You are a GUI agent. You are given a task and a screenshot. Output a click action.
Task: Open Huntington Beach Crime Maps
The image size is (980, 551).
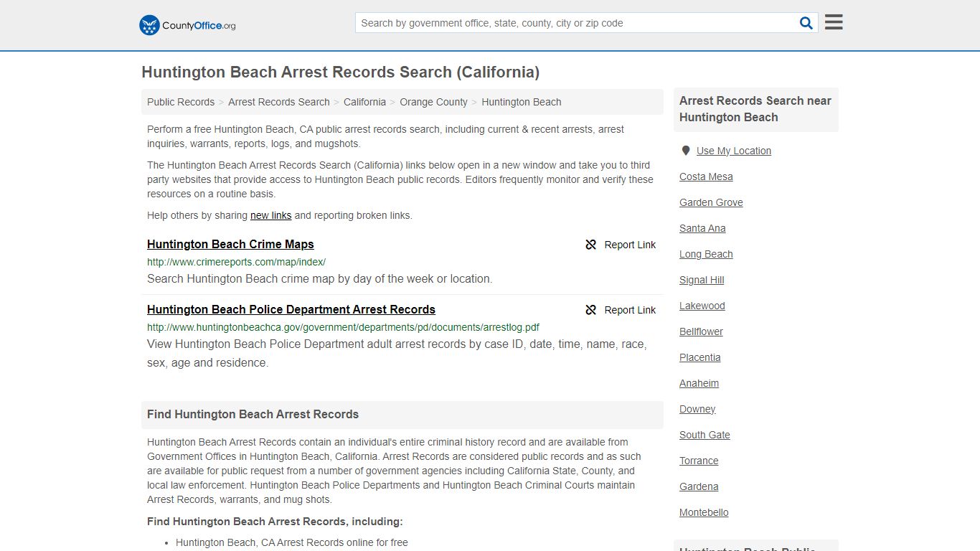pyautogui.click(x=230, y=244)
